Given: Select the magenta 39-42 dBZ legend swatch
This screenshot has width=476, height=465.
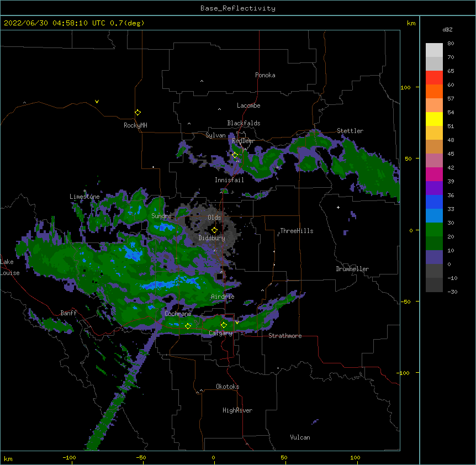Looking at the screenshot, I should [x=434, y=174].
